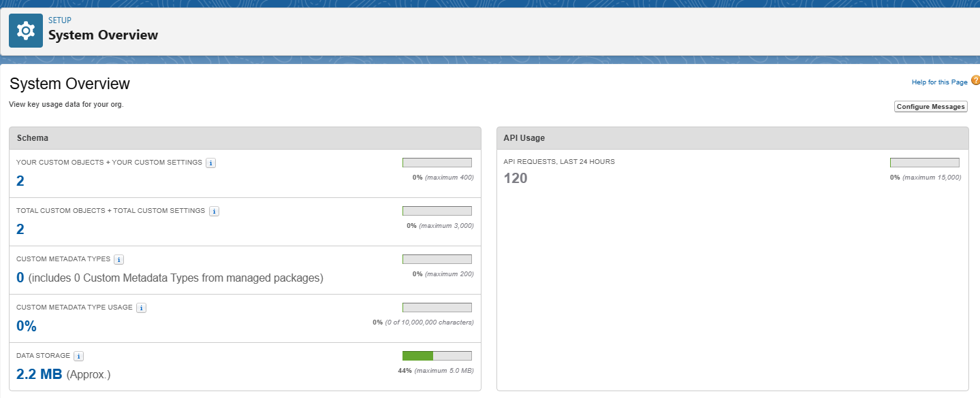Click the 0% custom metadata usage value
Image resolution: width=980 pixels, height=398 pixels.
[26, 326]
